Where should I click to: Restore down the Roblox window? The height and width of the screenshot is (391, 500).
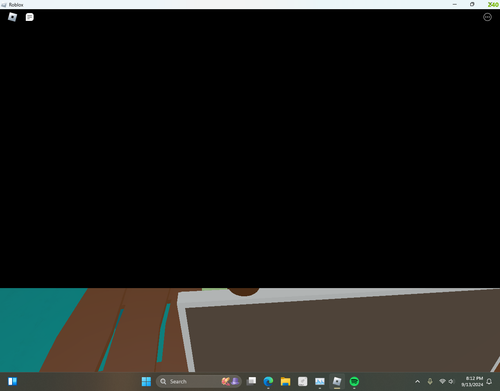point(472,4)
